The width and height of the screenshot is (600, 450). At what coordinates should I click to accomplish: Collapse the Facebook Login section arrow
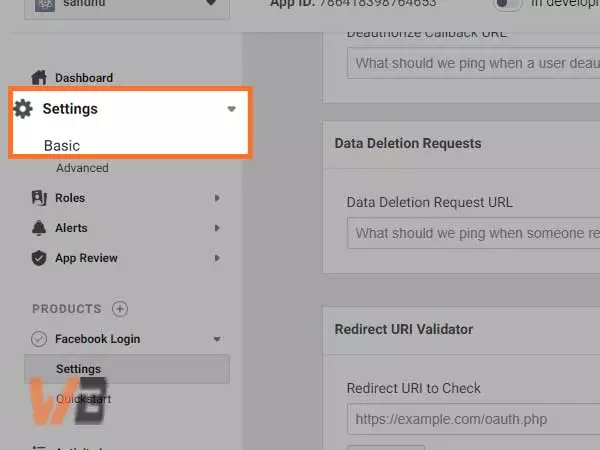pyautogui.click(x=217, y=339)
